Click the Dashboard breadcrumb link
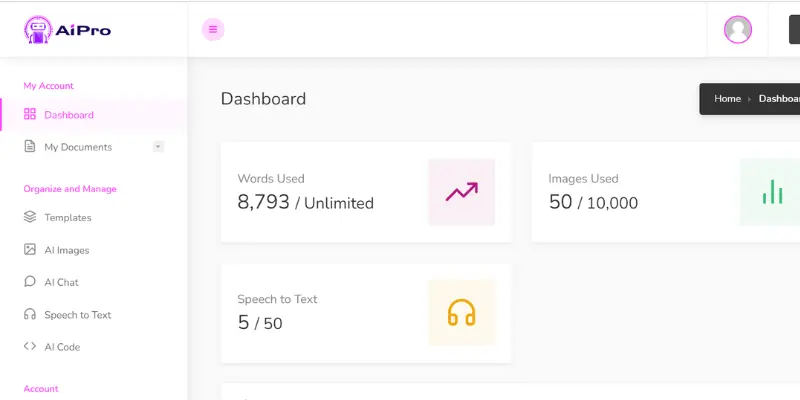The height and width of the screenshot is (400, 800). pos(779,98)
